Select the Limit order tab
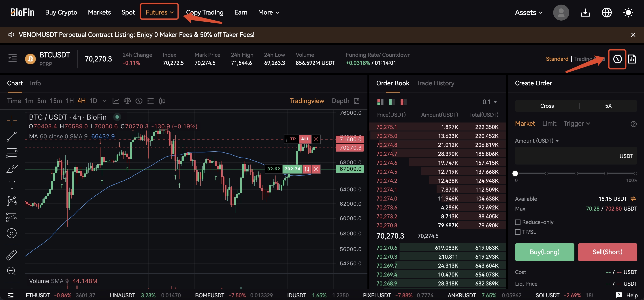Viewport: 644px width, 300px height. (549, 123)
